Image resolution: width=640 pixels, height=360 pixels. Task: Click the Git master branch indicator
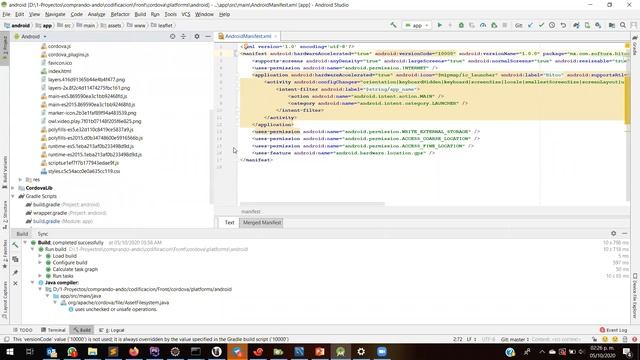515,339
